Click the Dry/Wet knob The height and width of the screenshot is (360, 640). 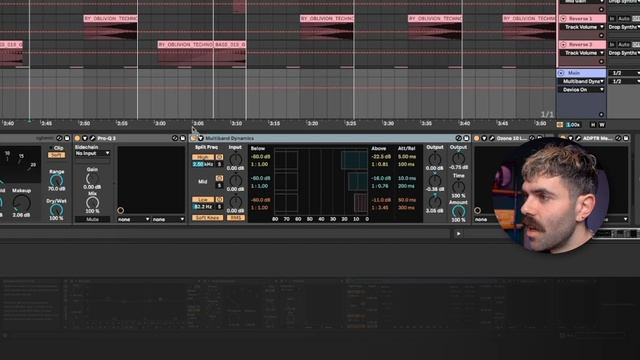[56, 210]
